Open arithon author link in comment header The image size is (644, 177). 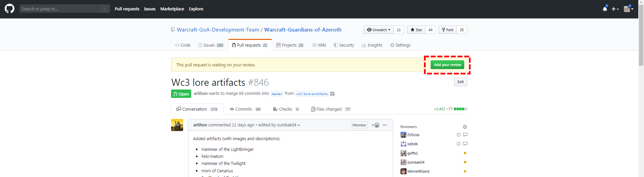pyautogui.click(x=200, y=125)
